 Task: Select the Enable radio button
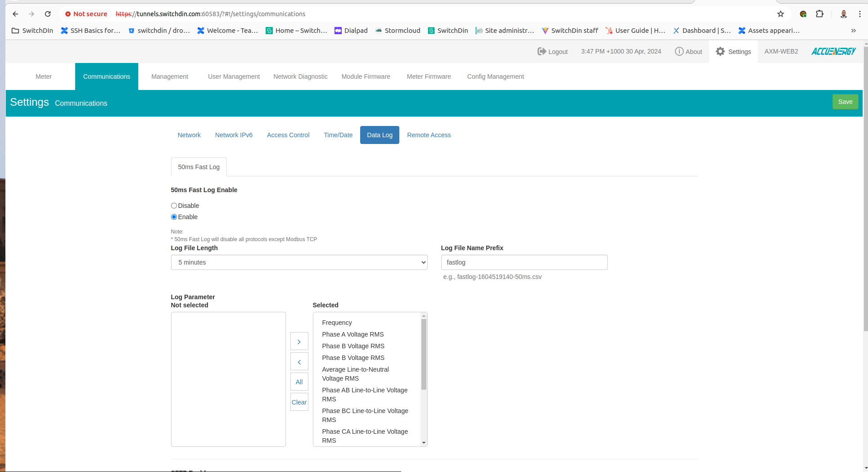174,217
